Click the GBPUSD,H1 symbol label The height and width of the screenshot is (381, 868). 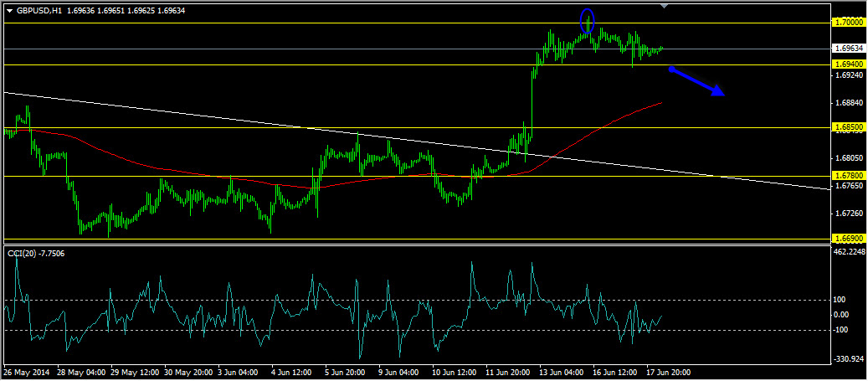39,11
